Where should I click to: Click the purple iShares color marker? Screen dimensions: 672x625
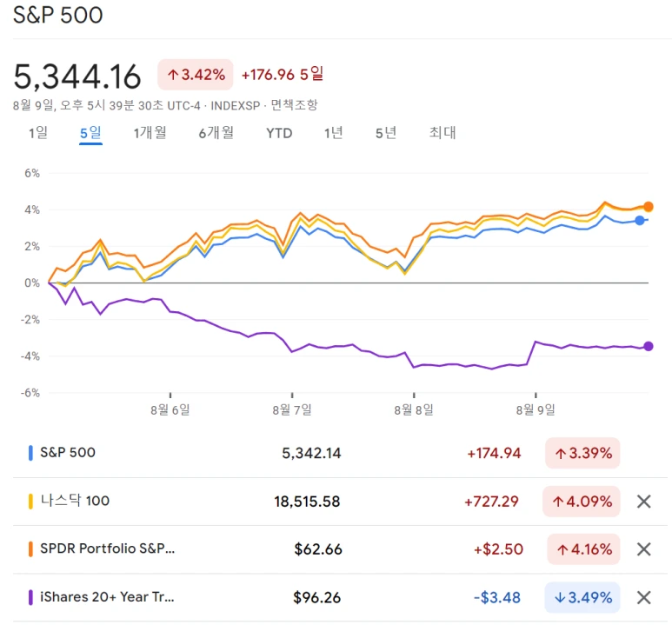[30, 597]
